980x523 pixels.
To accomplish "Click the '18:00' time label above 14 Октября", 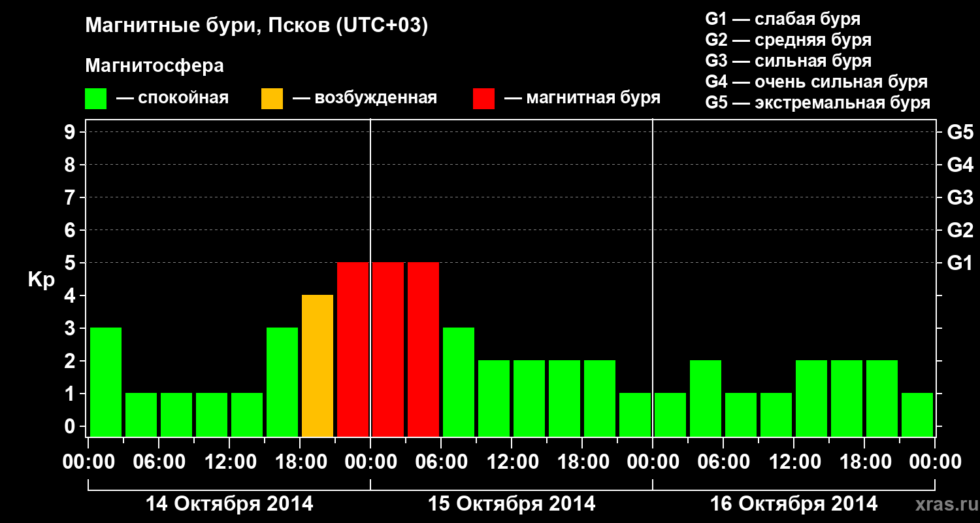I will click(x=300, y=462).
